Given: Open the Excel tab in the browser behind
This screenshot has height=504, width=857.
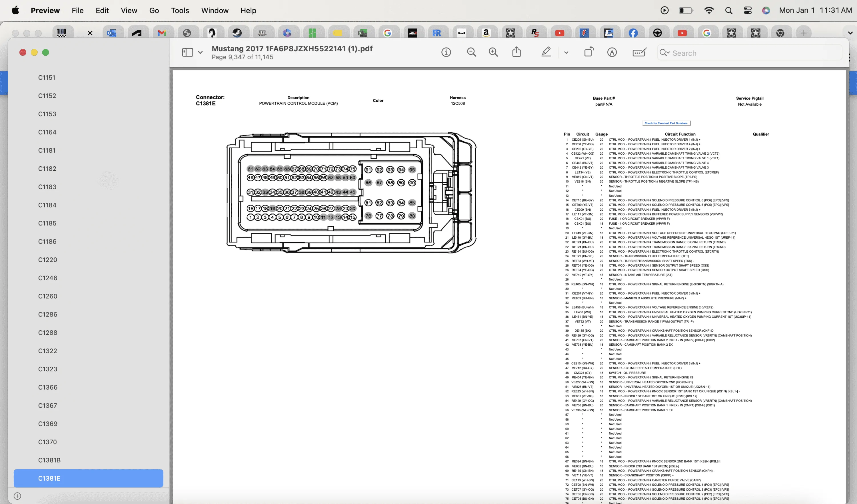Looking at the screenshot, I should 362,33.
